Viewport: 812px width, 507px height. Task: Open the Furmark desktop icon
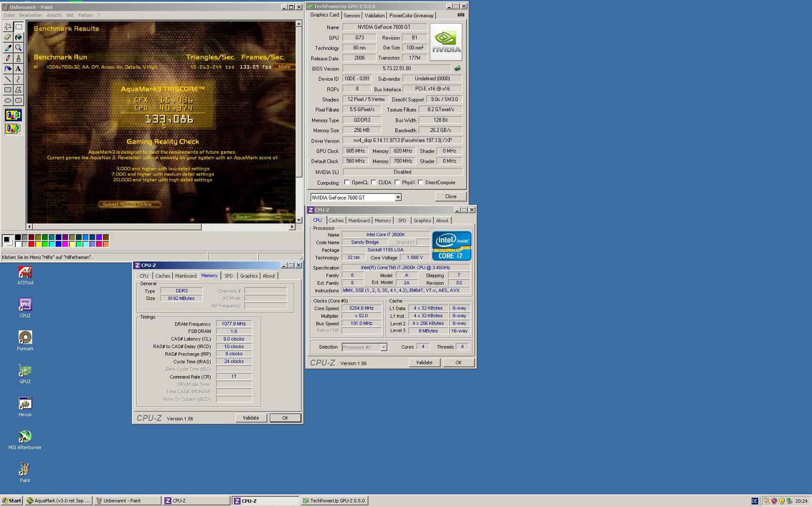pos(25,341)
